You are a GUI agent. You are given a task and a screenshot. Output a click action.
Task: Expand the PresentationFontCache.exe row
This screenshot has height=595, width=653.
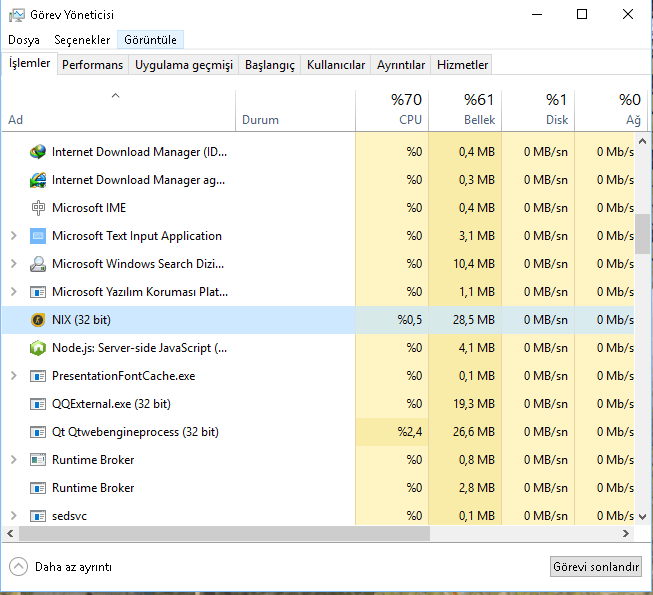click(14, 376)
